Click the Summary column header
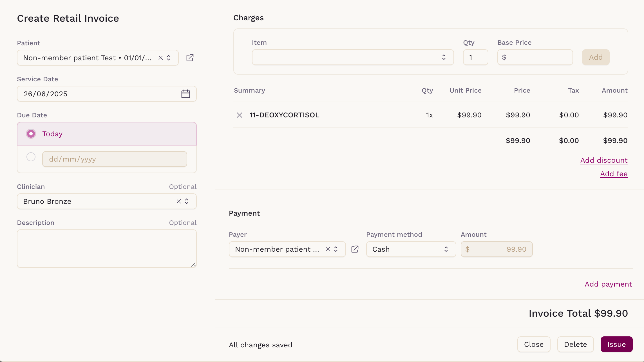This screenshot has height=362, width=644. click(249, 90)
